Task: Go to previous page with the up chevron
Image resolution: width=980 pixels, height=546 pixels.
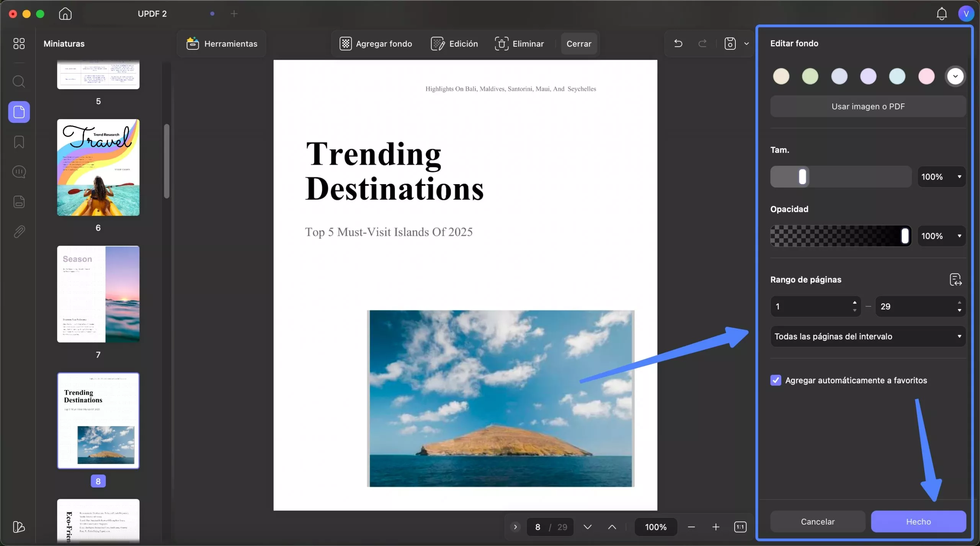Action: pos(612,527)
